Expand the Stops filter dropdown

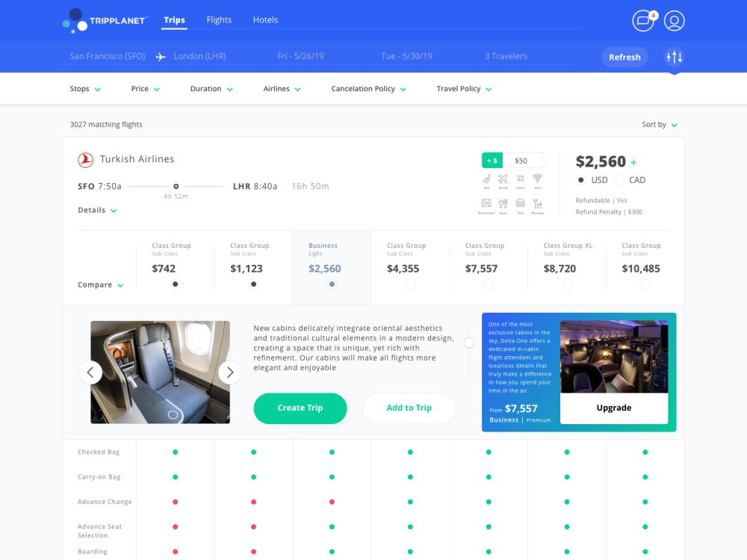[85, 89]
